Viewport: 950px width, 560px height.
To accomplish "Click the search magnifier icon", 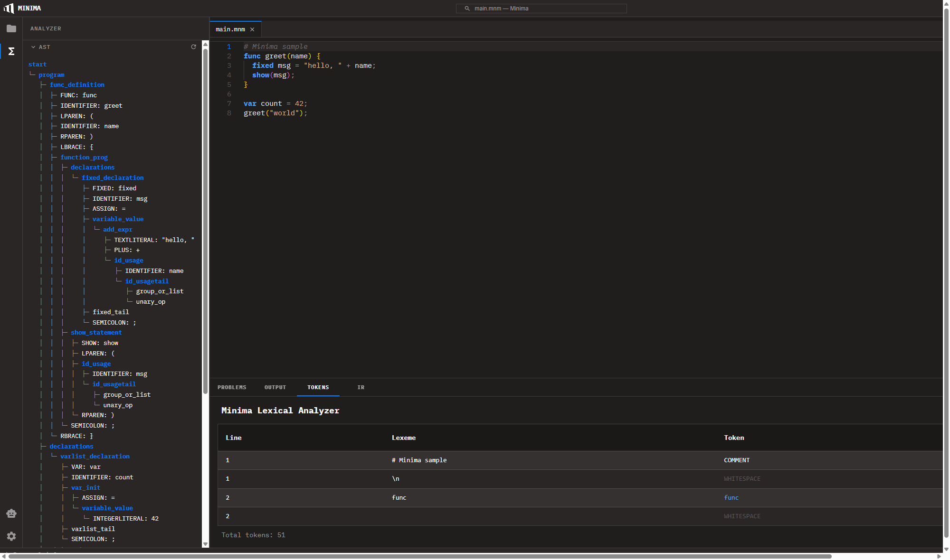I will click(x=467, y=9).
